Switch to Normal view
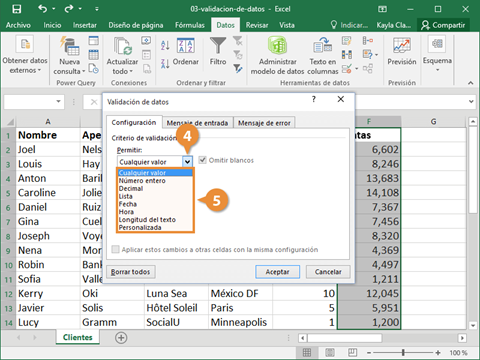Viewport: 480px width, 360px height. [307, 352]
